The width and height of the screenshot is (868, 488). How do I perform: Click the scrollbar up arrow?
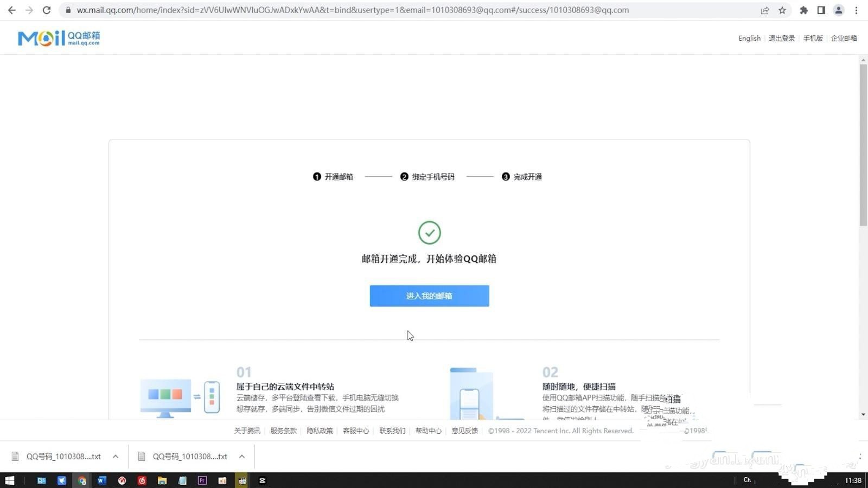tap(863, 59)
